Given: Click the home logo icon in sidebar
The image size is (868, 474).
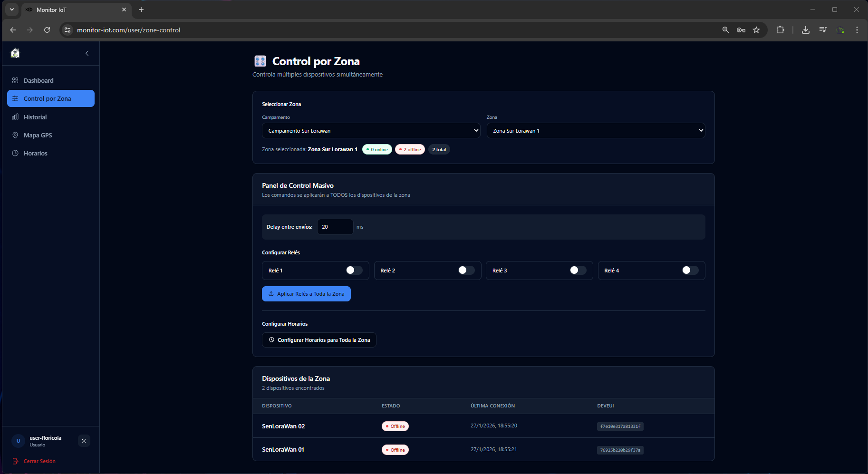Looking at the screenshot, I should (15, 53).
